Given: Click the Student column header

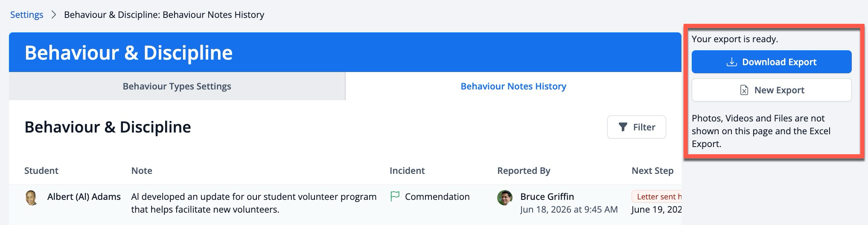Looking at the screenshot, I should (41, 171).
